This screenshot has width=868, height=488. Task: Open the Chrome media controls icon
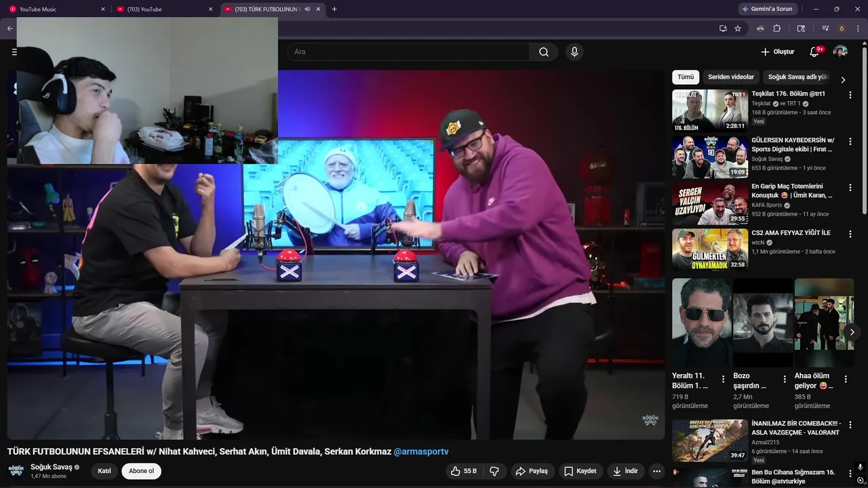pyautogui.click(x=825, y=28)
